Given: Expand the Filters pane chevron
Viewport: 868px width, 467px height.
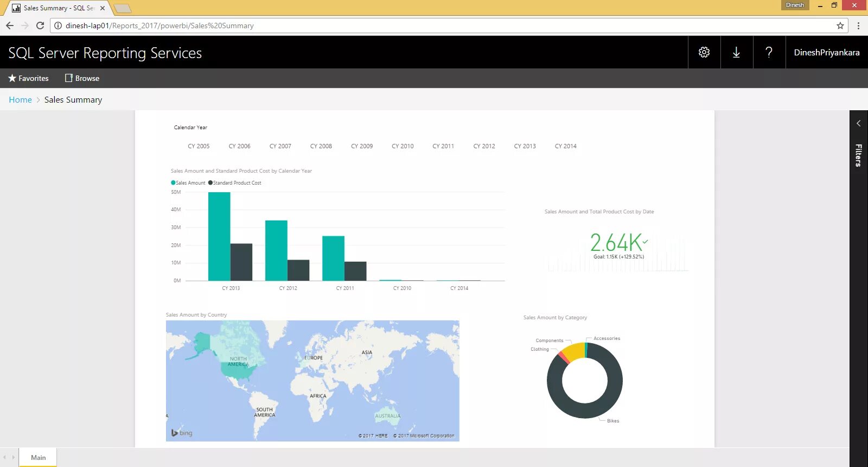Looking at the screenshot, I should tap(859, 123).
